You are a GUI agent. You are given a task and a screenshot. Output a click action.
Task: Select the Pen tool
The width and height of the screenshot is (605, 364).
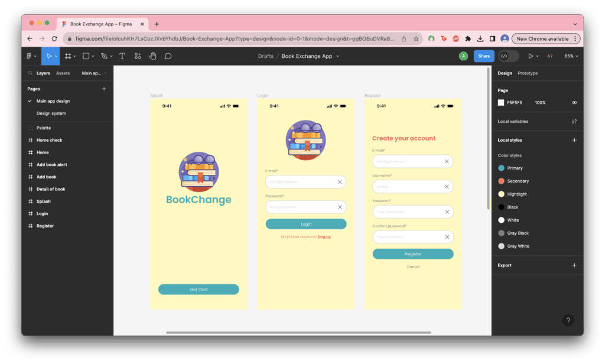click(103, 56)
